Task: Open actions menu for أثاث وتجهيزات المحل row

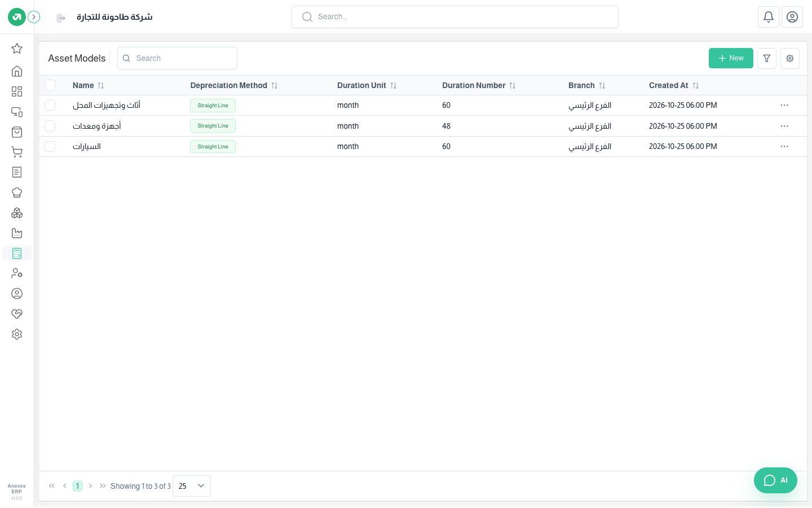Action: pos(784,106)
